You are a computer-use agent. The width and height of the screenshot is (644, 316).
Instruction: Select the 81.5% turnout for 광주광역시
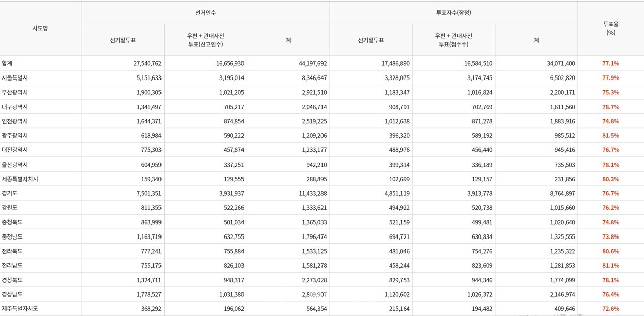coord(610,135)
